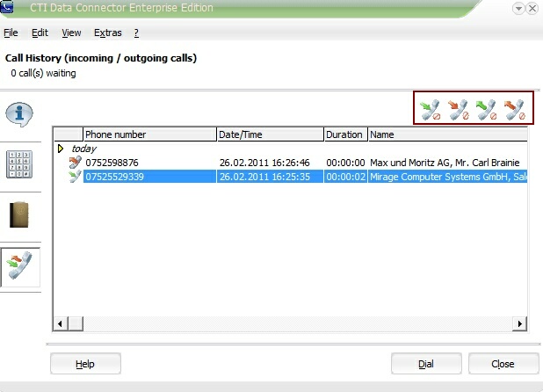543x392 pixels.
Task: Collapse the 'today' call group
Action: tap(61, 149)
